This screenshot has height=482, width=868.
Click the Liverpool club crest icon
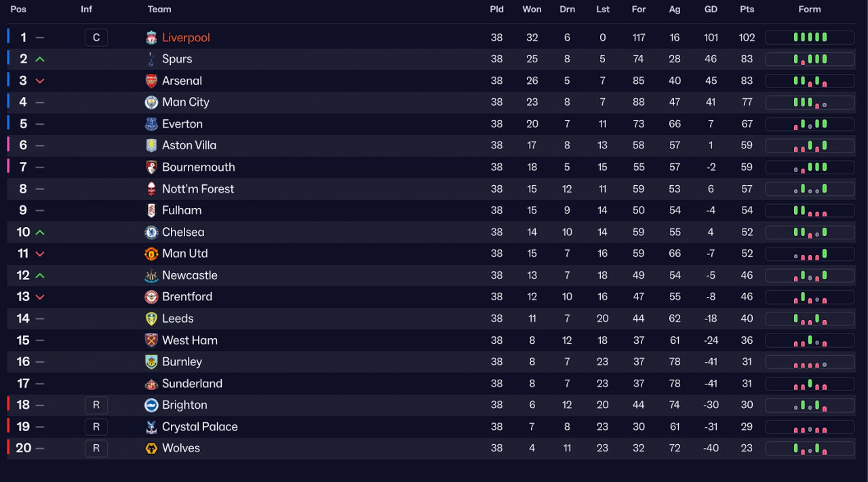point(151,38)
